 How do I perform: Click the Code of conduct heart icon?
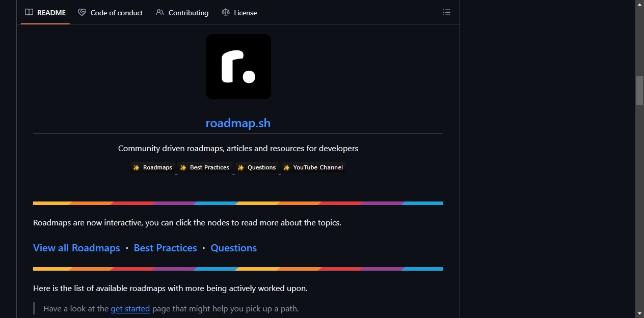point(82,12)
